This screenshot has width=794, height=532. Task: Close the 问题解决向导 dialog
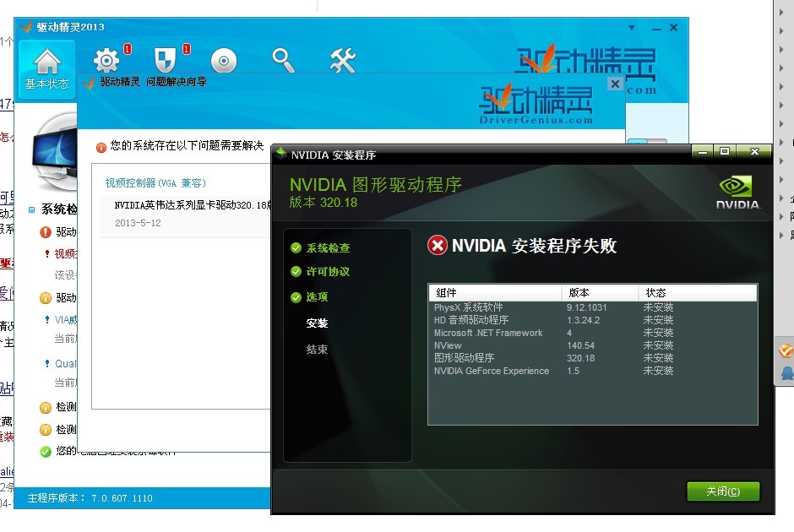[x=615, y=84]
